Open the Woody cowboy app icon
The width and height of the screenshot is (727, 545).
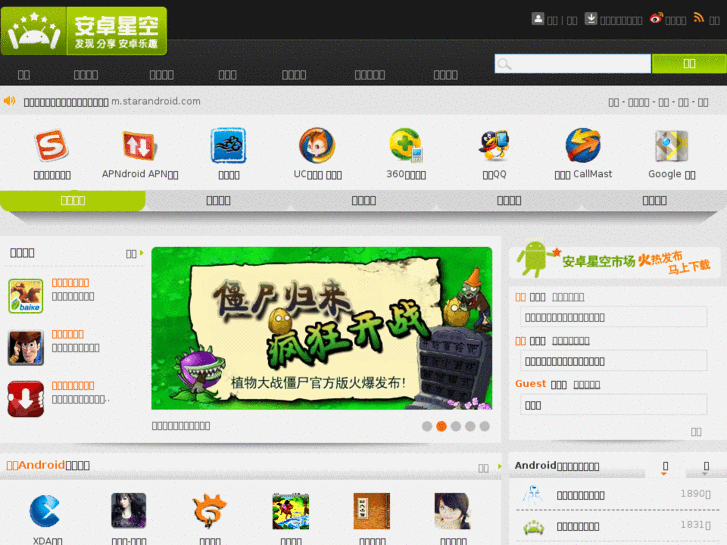(26, 347)
